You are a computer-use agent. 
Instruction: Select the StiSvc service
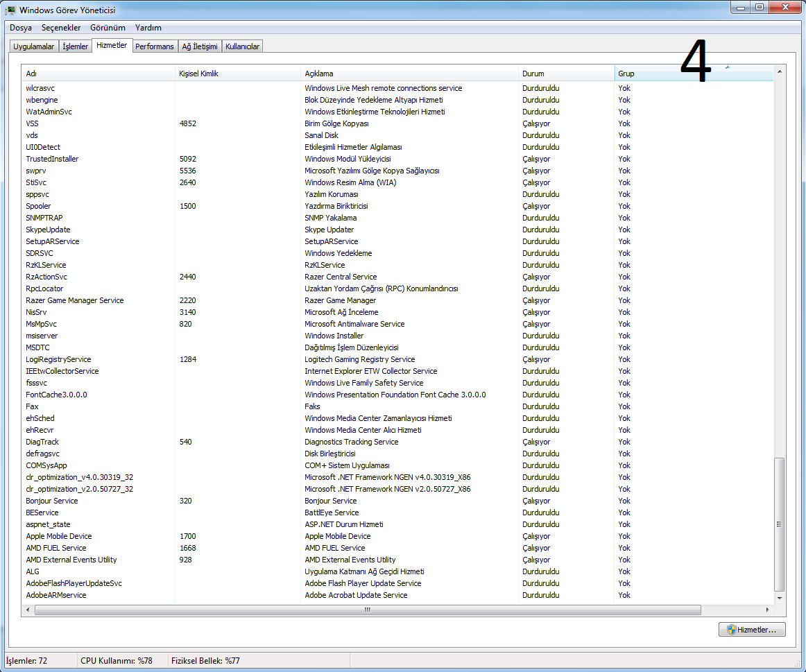pyautogui.click(x=36, y=183)
